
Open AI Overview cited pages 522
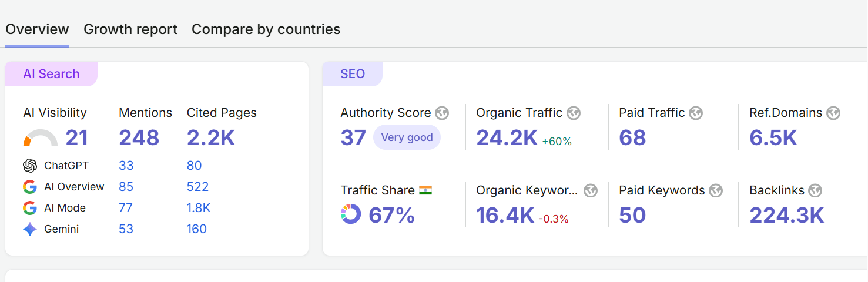[x=198, y=187]
